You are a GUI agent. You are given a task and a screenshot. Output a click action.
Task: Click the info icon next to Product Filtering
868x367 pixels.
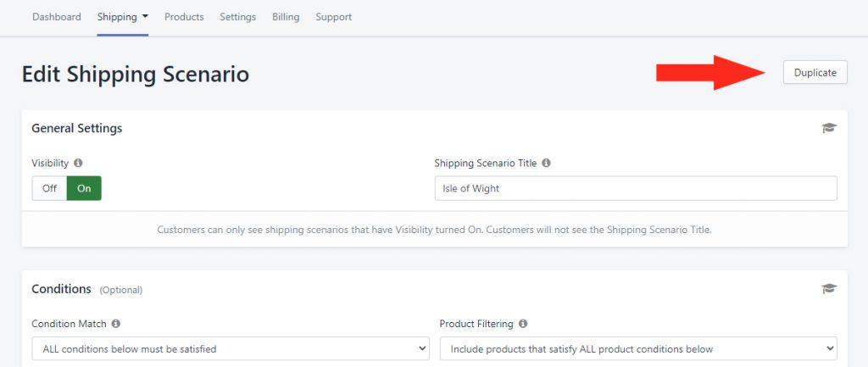coord(523,324)
